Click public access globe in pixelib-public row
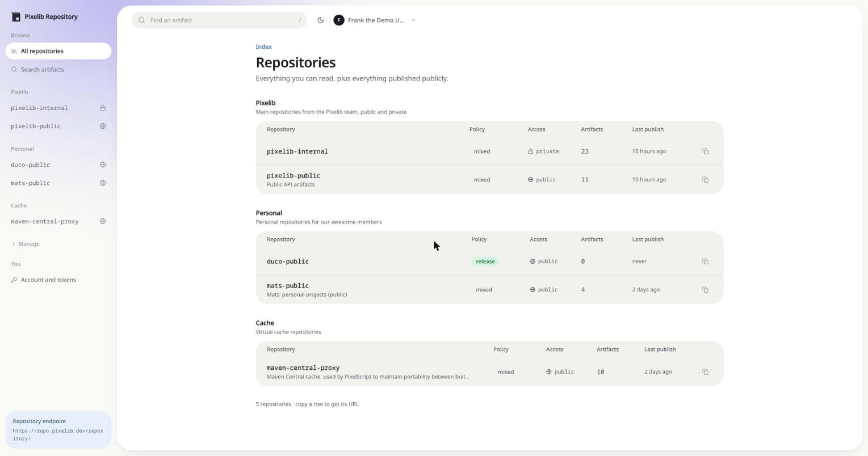 (531, 180)
